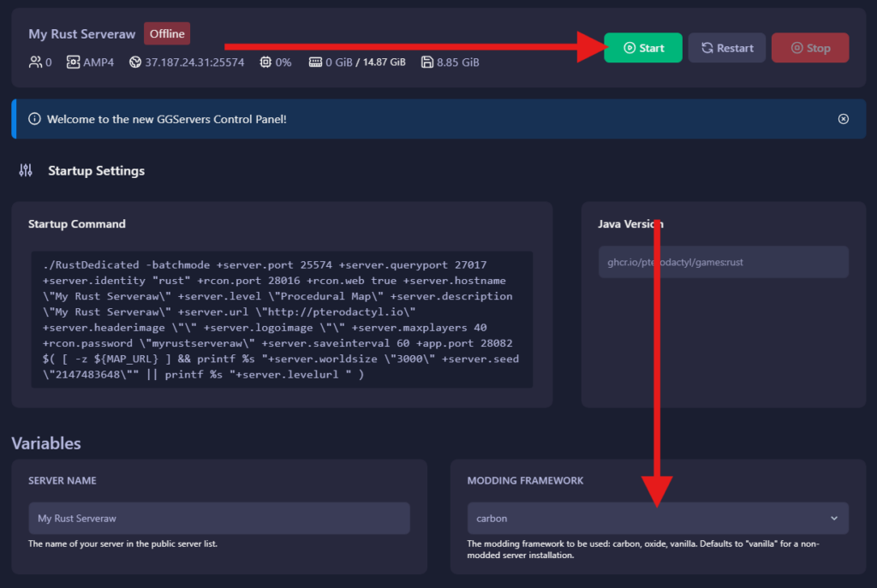Click the CPU usage chip icon
The image size is (877, 588).
[x=265, y=62]
